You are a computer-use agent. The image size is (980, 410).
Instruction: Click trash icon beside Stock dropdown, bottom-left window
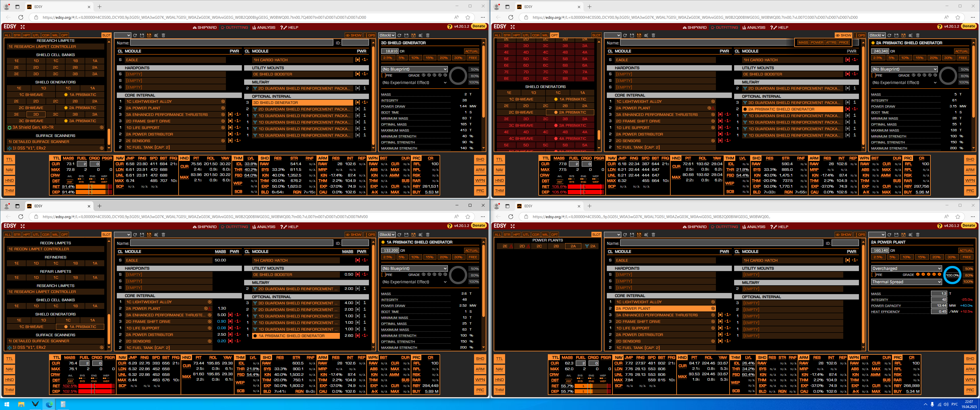pos(428,235)
